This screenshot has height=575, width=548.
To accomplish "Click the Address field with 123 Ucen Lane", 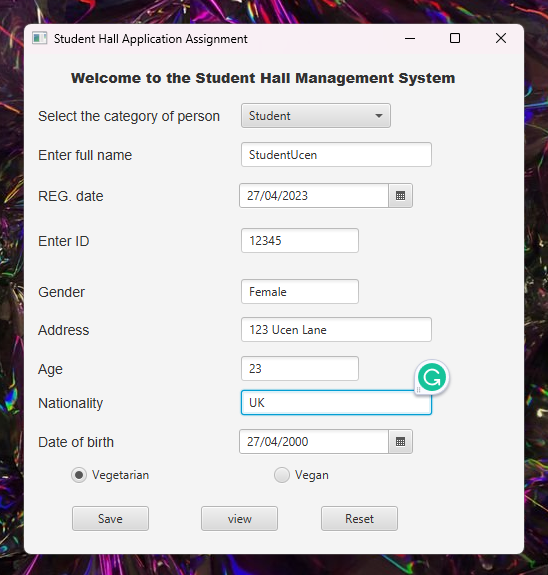I will click(x=336, y=330).
